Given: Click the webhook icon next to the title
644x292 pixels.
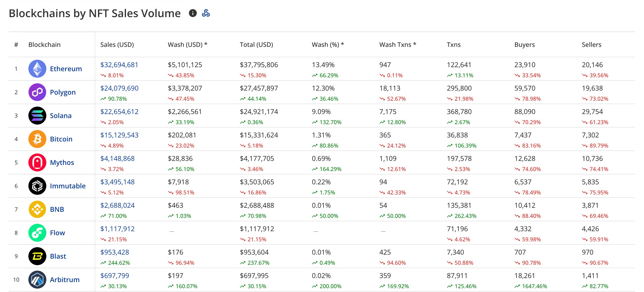Looking at the screenshot, I should pyautogui.click(x=206, y=13).
